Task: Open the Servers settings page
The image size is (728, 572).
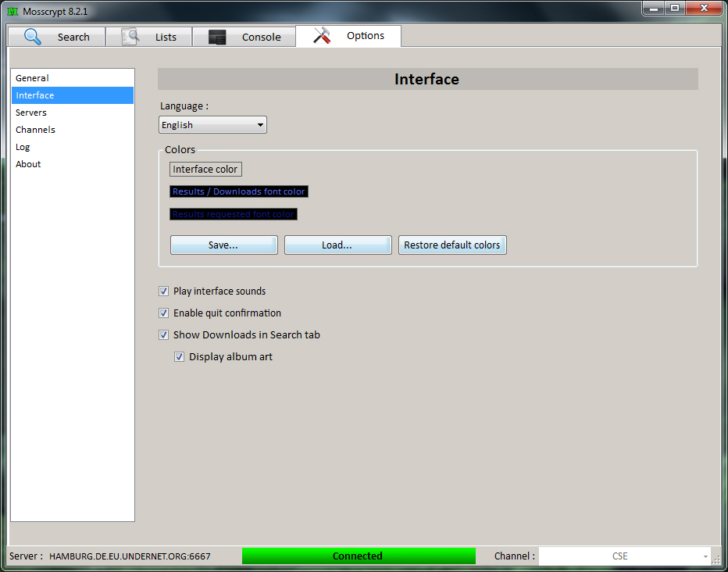Action: (x=73, y=113)
